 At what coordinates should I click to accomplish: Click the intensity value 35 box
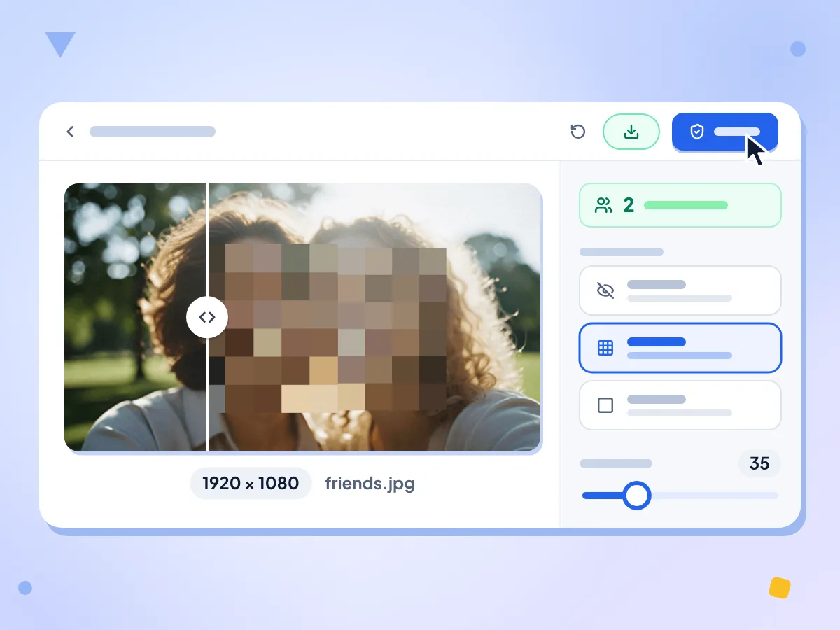tap(759, 463)
